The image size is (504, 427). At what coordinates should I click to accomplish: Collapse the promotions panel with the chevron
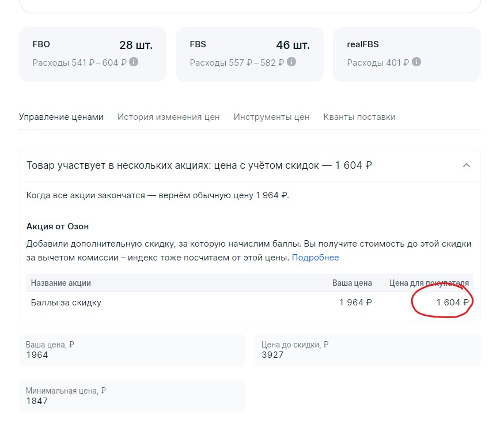coord(467,165)
